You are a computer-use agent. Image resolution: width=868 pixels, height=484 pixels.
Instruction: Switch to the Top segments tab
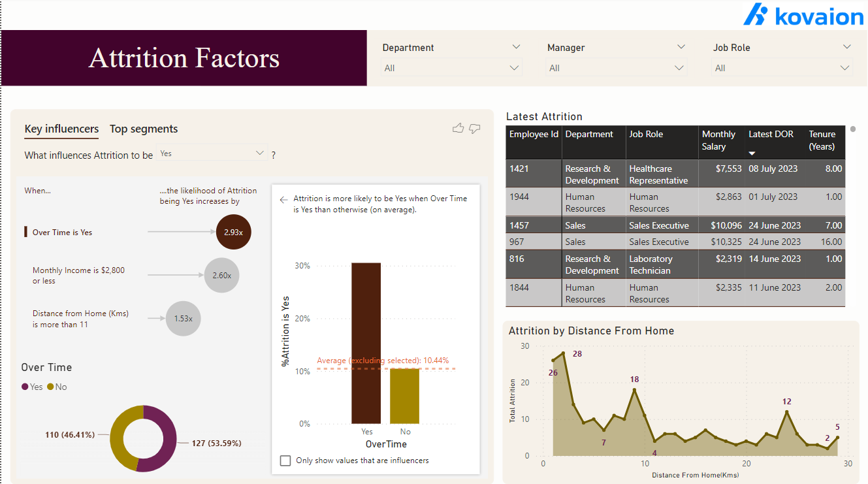click(144, 129)
